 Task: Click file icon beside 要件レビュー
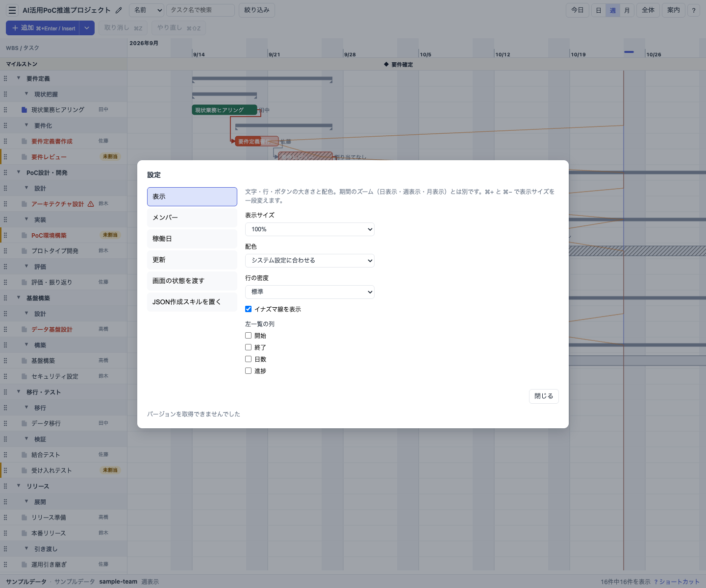click(x=24, y=157)
